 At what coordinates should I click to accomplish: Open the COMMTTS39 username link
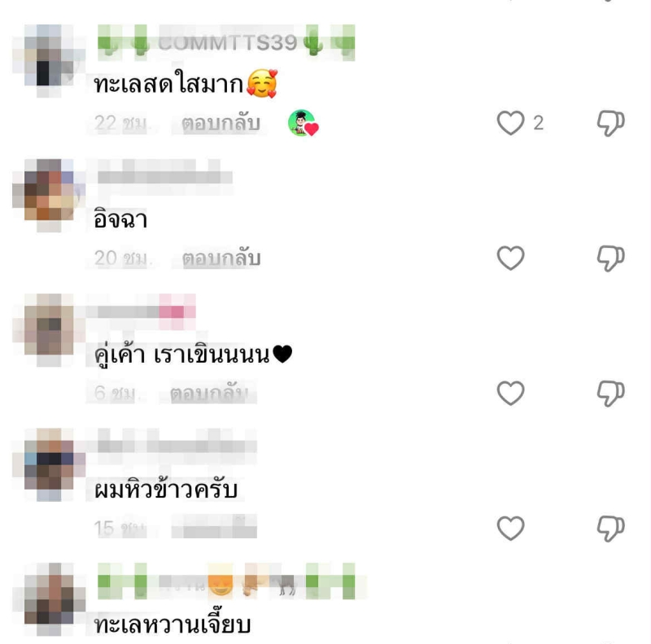[227, 43]
